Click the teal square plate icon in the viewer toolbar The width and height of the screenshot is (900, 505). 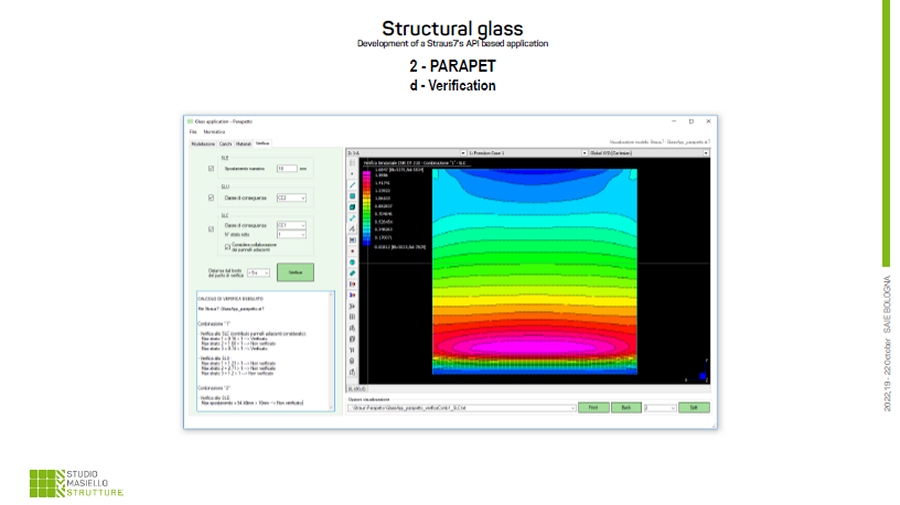coord(352,195)
